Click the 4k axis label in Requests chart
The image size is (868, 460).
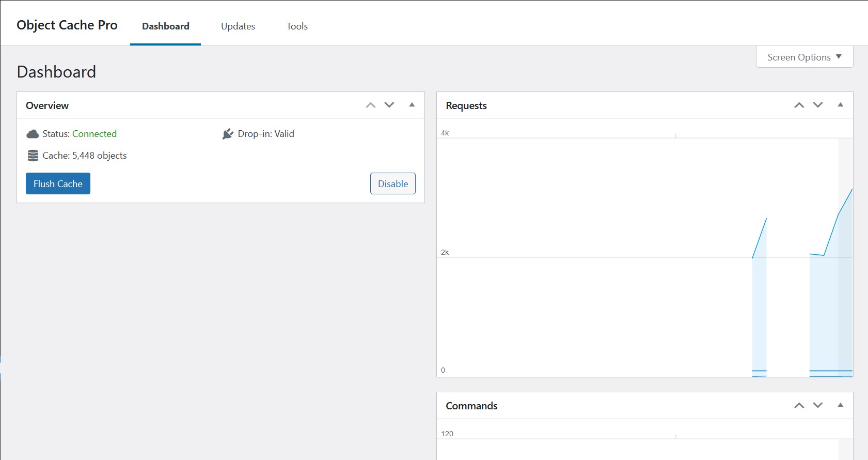pos(445,133)
